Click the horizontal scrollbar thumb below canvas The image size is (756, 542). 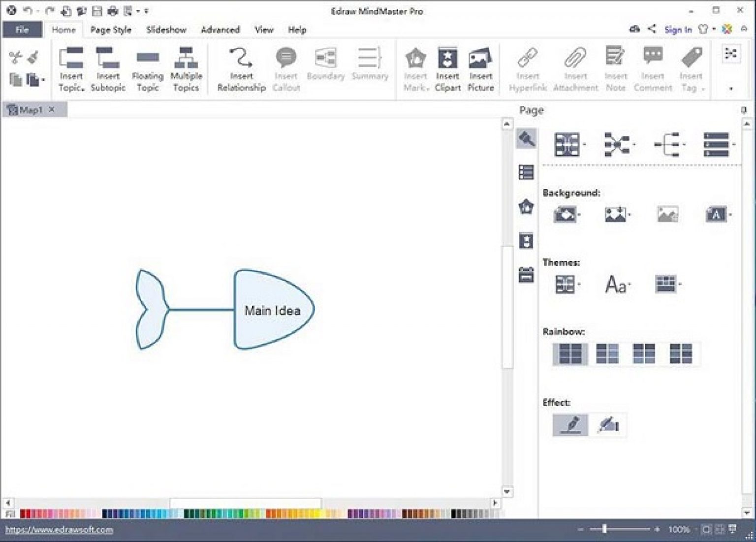point(246,503)
